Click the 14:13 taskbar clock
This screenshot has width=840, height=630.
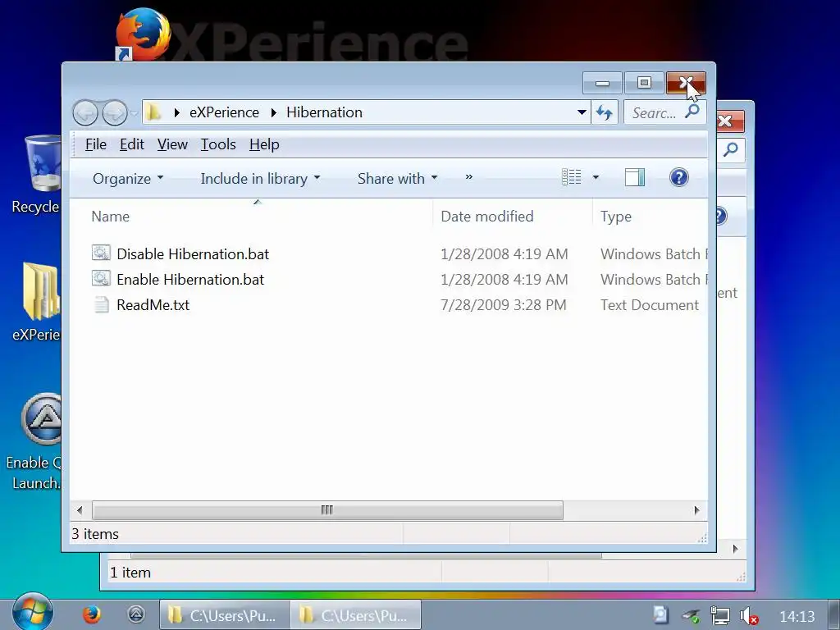coord(797,617)
